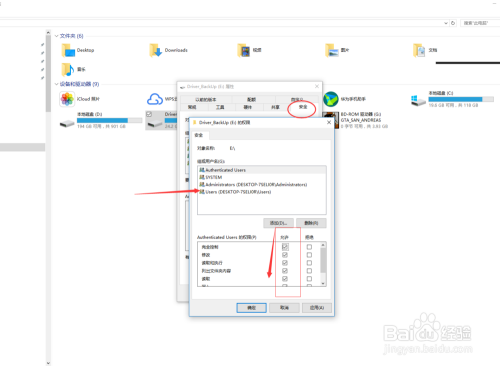The width and height of the screenshot is (500, 366).
Task: Click the Authenticated Users group icon
Action: tap(202, 170)
